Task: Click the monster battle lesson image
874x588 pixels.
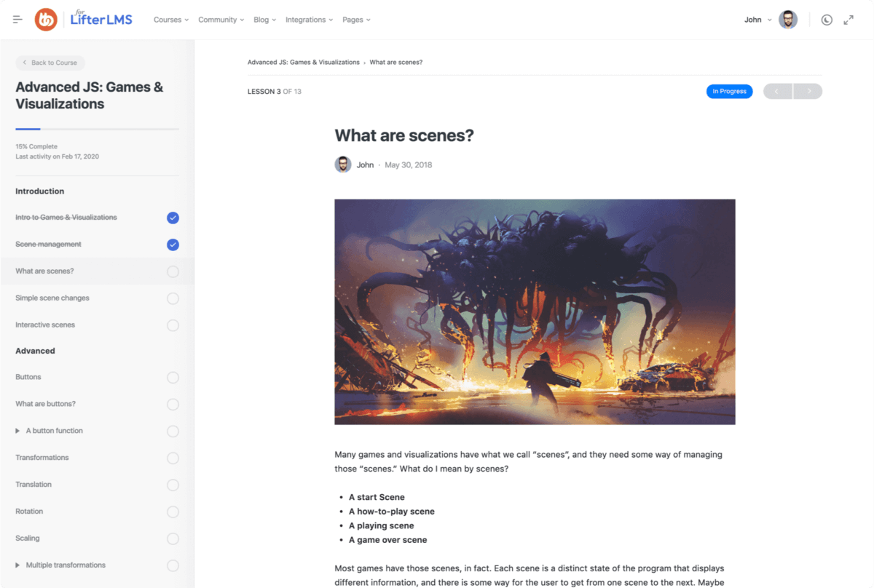Action: click(x=535, y=311)
